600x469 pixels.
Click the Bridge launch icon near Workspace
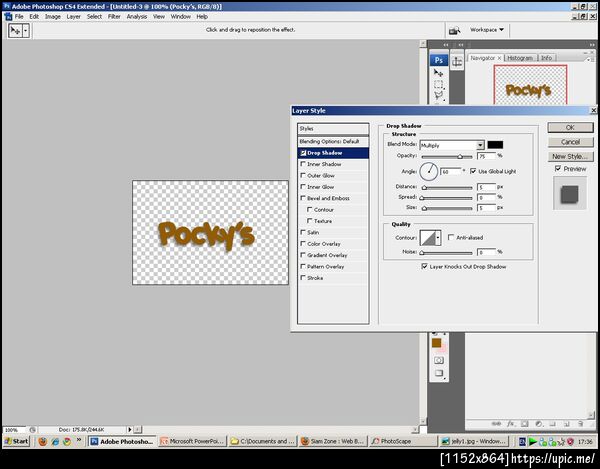(454, 30)
